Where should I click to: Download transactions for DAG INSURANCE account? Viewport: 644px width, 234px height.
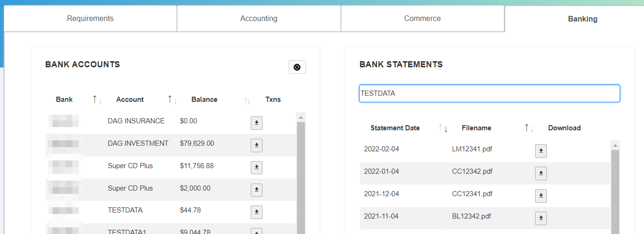(256, 123)
